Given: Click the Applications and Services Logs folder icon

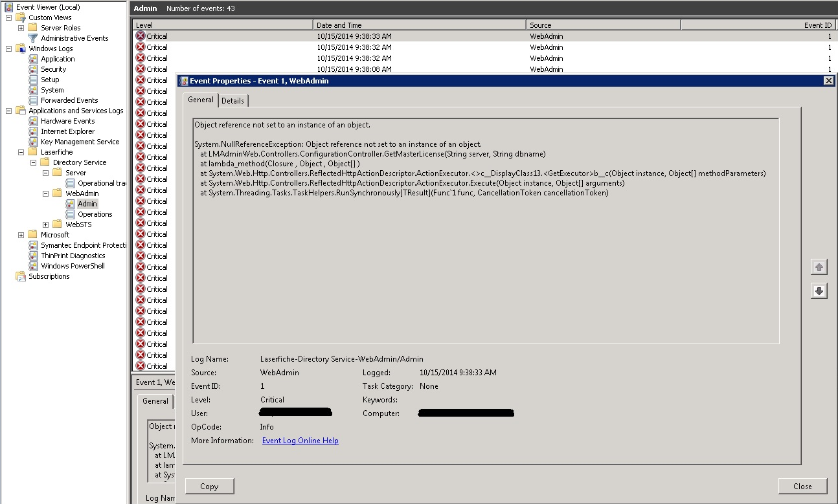Looking at the screenshot, I should [21, 111].
